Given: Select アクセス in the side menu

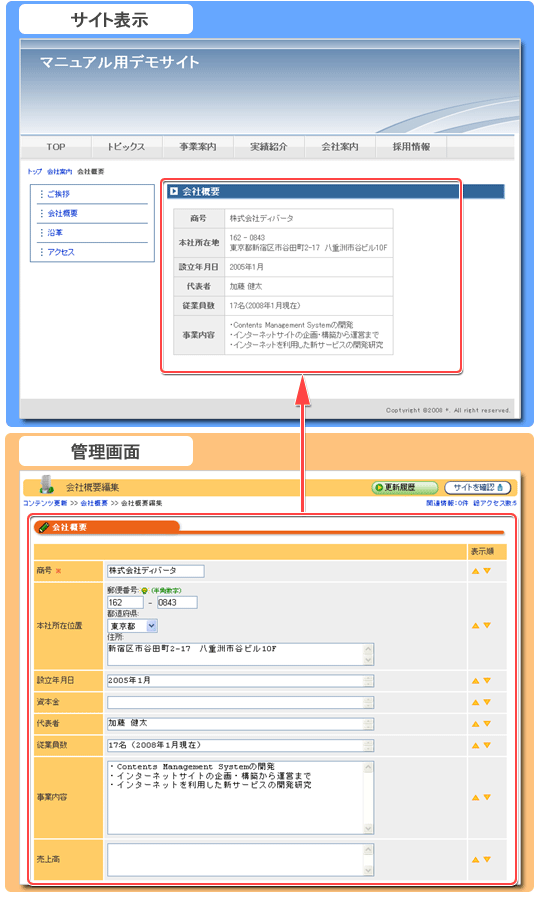Looking at the screenshot, I should pos(61,252).
